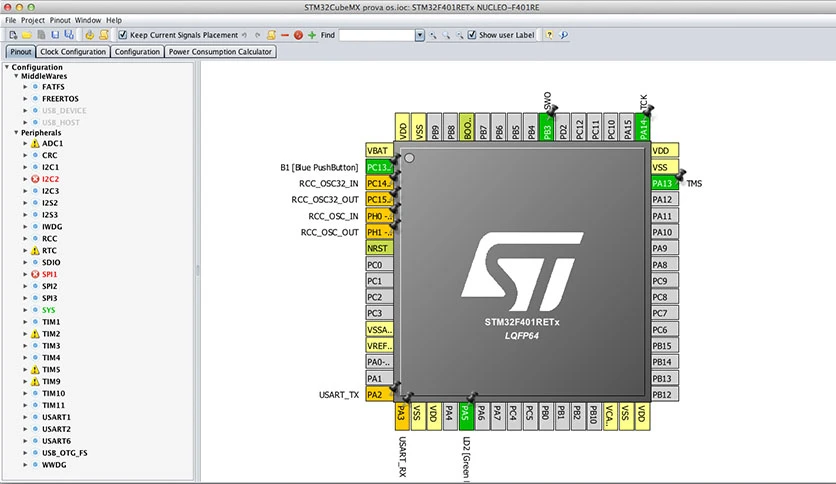Expand the USB_OTG_FS peripheral entry
This screenshot has height=484, width=836.
[25, 453]
